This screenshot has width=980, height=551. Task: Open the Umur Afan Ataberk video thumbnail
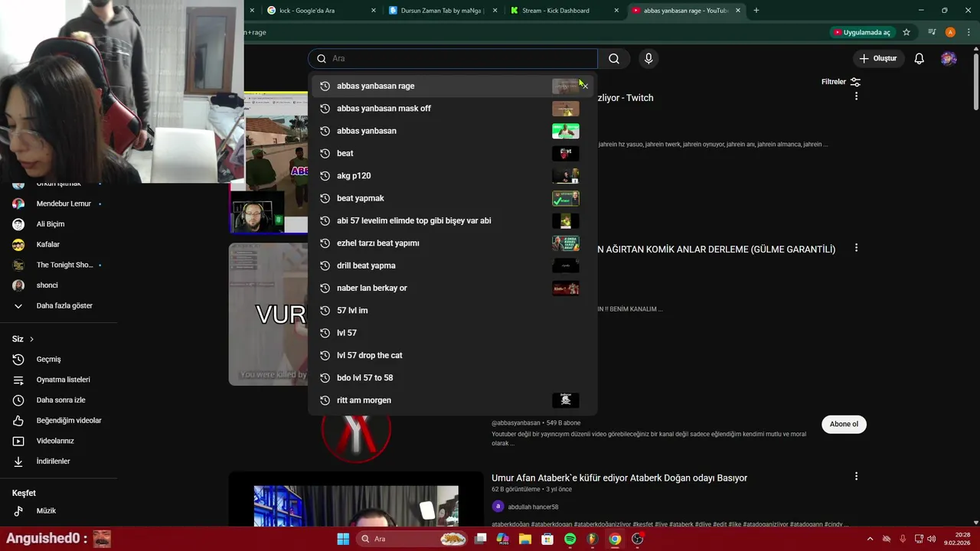tap(356, 500)
